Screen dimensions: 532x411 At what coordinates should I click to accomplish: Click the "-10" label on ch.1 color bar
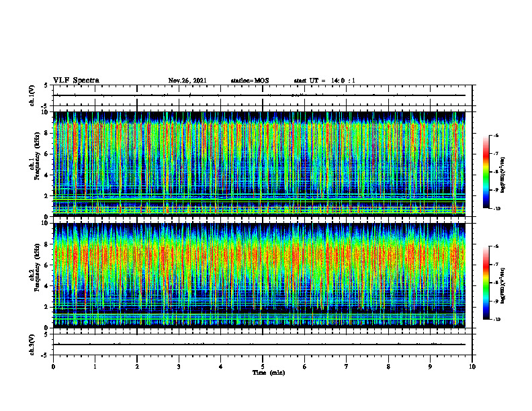tap(497, 209)
